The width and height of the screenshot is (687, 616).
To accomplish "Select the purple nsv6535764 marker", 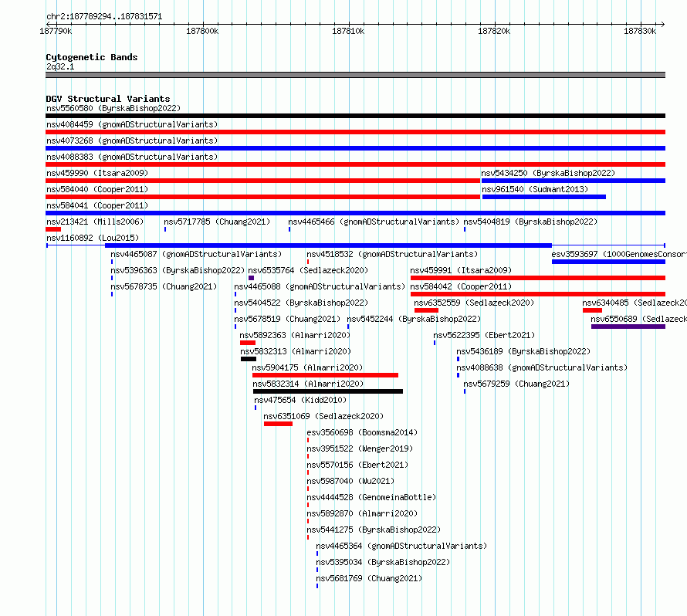I will [251, 278].
